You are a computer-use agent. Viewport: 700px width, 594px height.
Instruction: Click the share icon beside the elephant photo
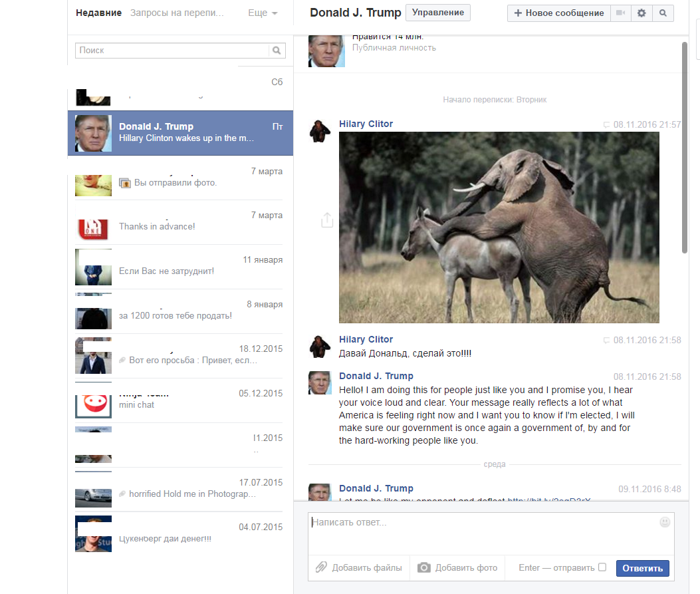point(327,220)
